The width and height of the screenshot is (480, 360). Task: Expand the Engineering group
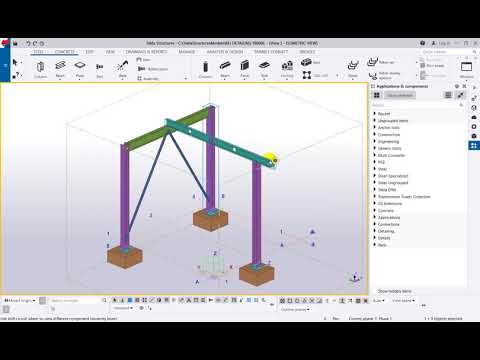(375, 141)
